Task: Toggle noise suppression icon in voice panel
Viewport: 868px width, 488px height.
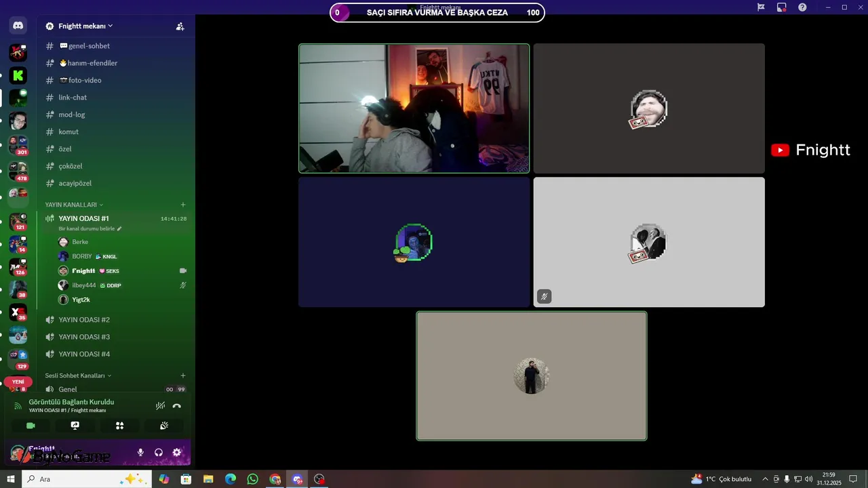Action: (160, 406)
